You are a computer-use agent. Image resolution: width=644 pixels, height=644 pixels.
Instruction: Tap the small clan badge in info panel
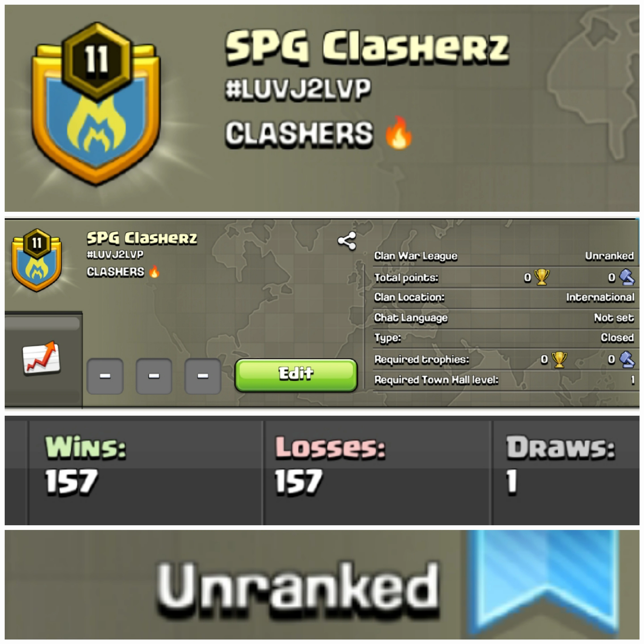point(37,260)
